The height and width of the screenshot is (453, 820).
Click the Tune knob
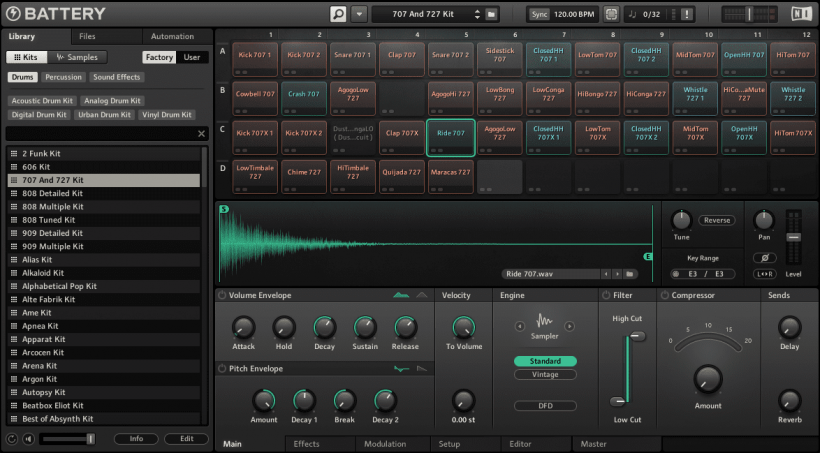click(681, 221)
